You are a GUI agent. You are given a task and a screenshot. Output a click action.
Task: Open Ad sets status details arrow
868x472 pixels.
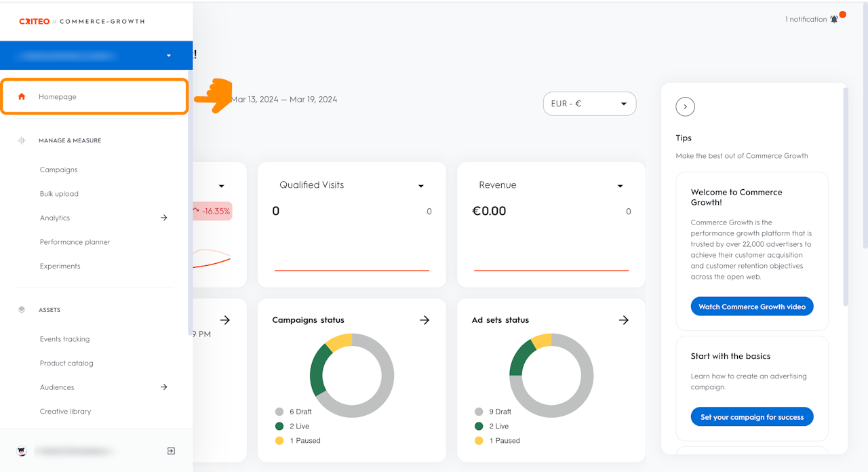(x=624, y=320)
